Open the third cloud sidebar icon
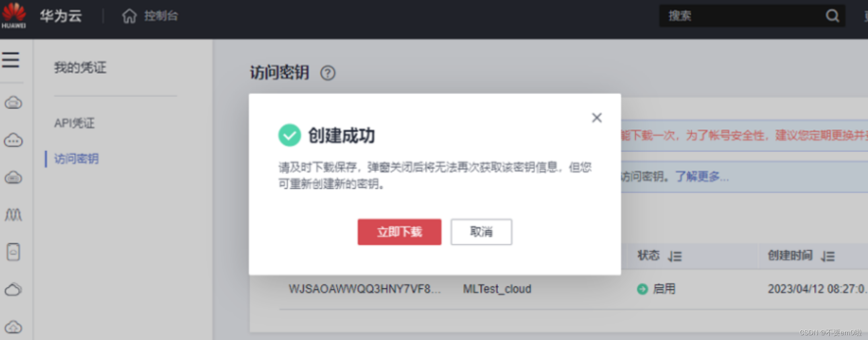Screen dimensions: 868x340 point(13,177)
